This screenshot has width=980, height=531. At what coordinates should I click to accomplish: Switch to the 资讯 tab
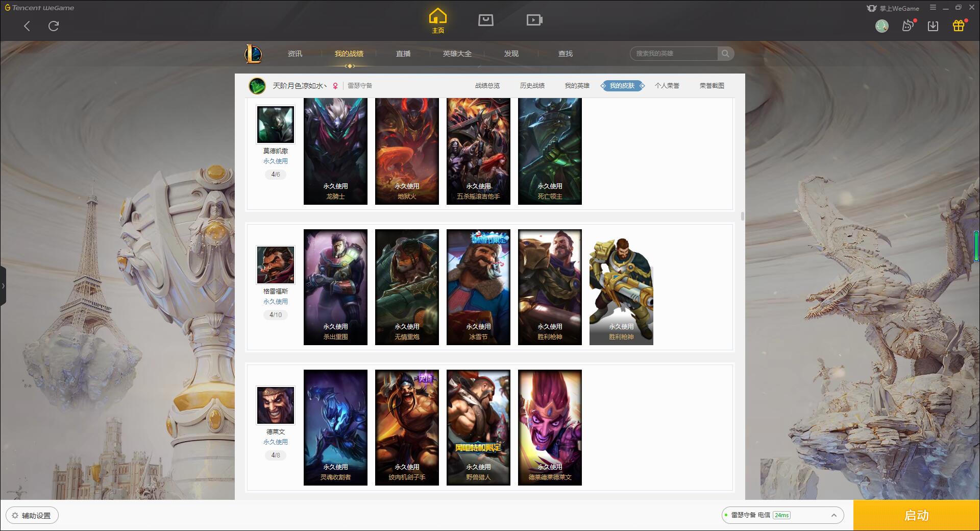click(295, 54)
